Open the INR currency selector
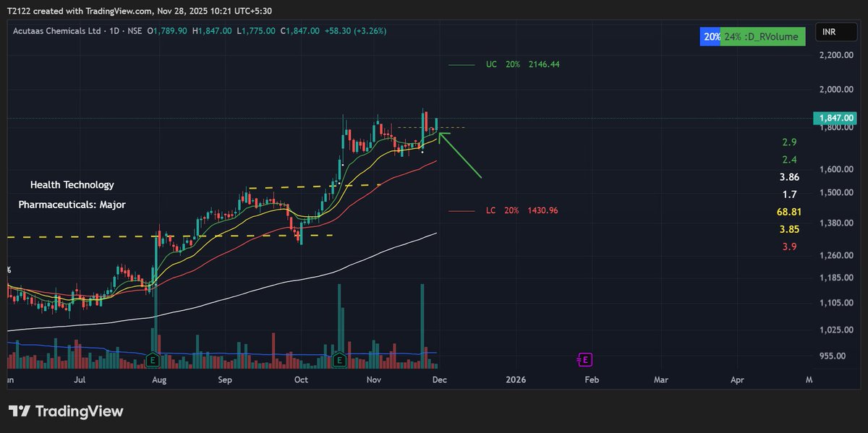 click(835, 33)
